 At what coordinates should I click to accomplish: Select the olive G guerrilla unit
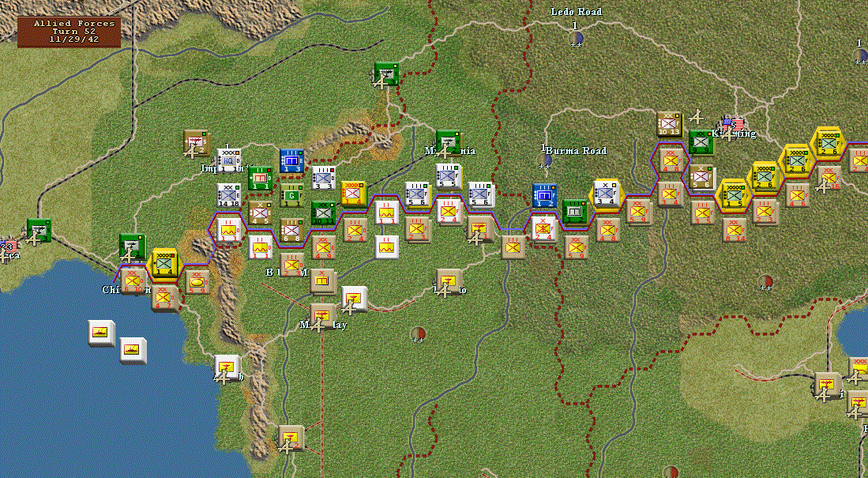[x=291, y=195]
